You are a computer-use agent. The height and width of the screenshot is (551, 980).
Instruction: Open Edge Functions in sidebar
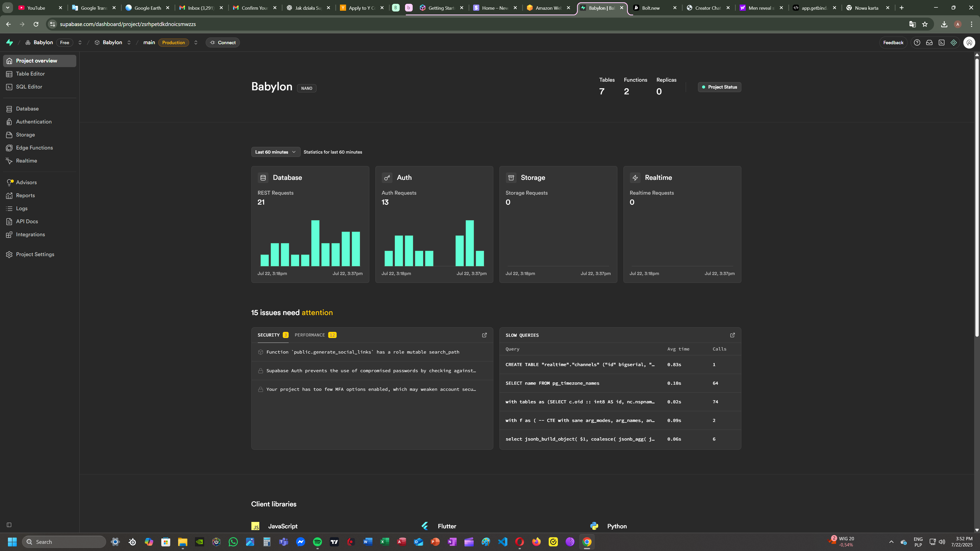[x=34, y=147]
